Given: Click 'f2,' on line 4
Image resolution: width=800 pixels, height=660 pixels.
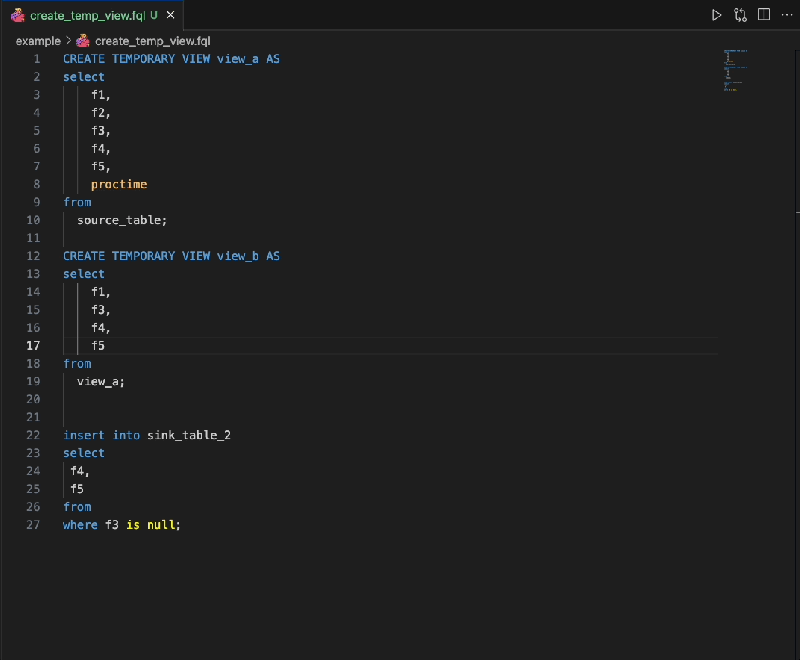Looking at the screenshot, I should tap(101, 113).
